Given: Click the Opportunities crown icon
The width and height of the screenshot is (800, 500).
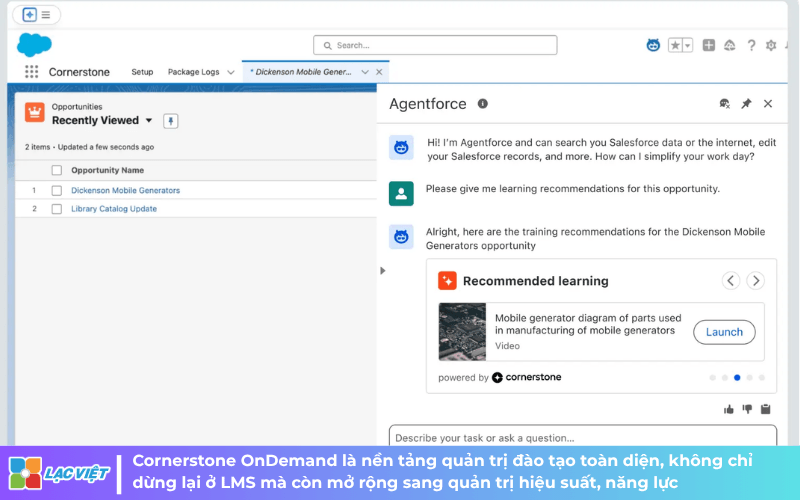Looking at the screenshot, I should [x=35, y=112].
